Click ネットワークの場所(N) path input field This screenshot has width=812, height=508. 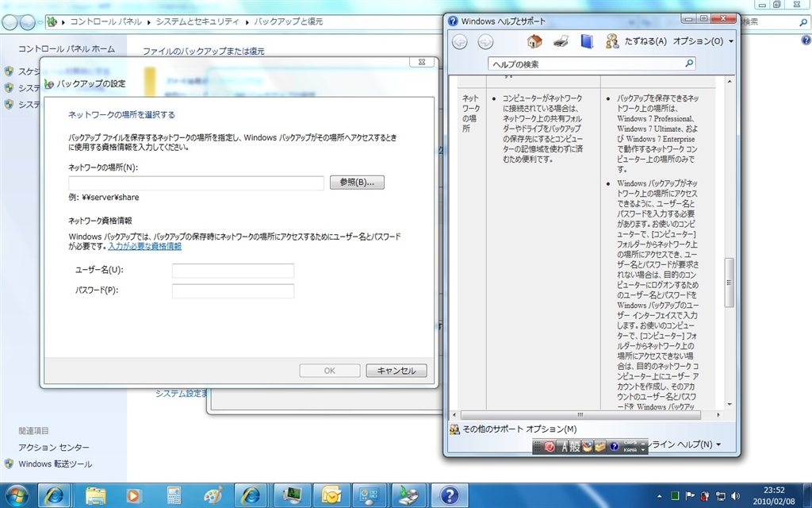coord(197,183)
